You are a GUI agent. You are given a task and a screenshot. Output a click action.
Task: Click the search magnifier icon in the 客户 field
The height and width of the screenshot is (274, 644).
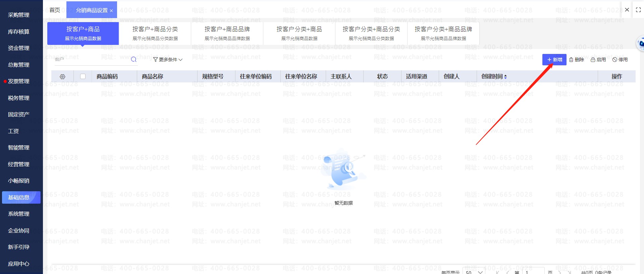click(133, 60)
